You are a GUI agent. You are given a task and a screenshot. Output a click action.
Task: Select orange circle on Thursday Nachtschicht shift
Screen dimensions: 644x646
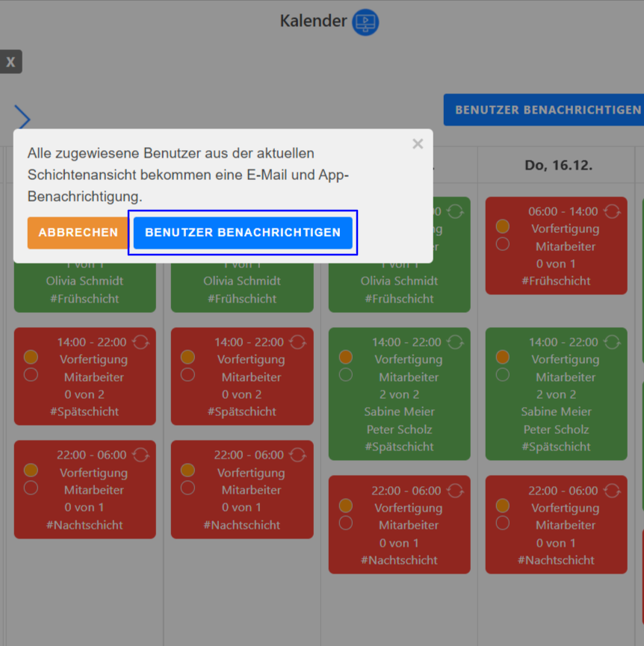503,506
